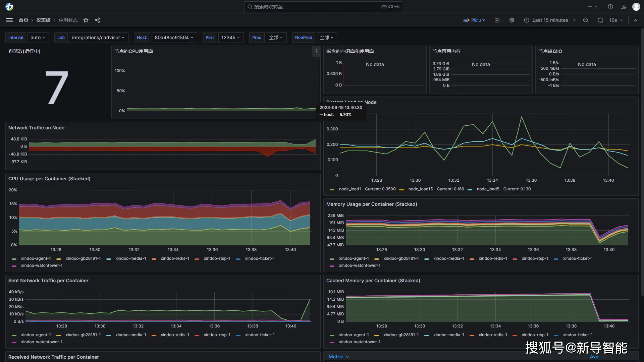Save the dashboard with the disk icon
This screenshot has width=644, height=362.
point(497,20)
